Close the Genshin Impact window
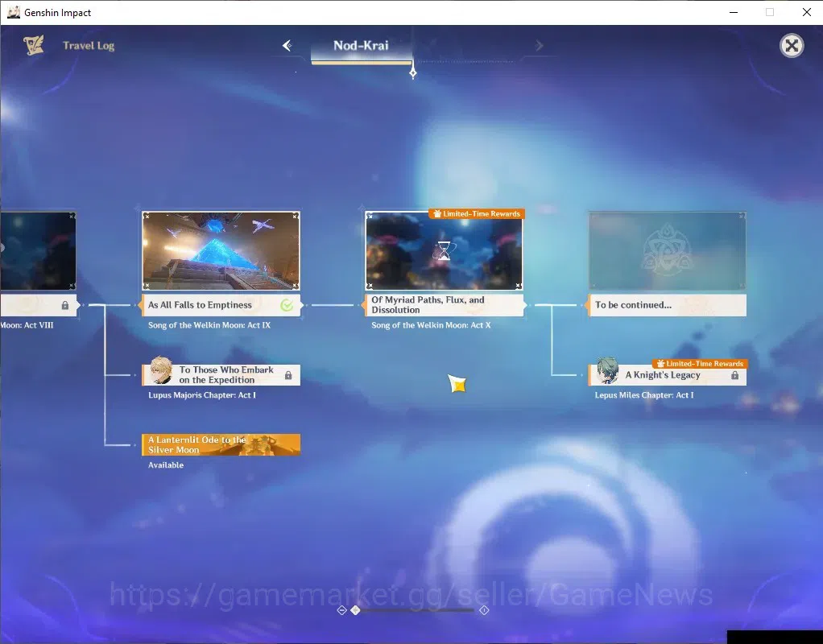Viewport: 823px width, 644px height. click(x=807, y=12)
